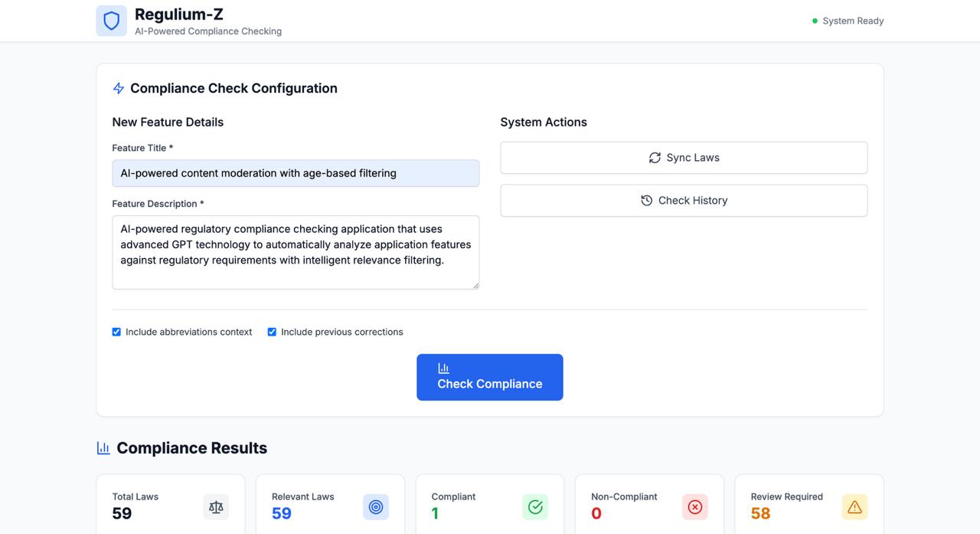Select the Review Required count 58
The width and height of the screenshot is (980, 534).
(x=760, y=513)
